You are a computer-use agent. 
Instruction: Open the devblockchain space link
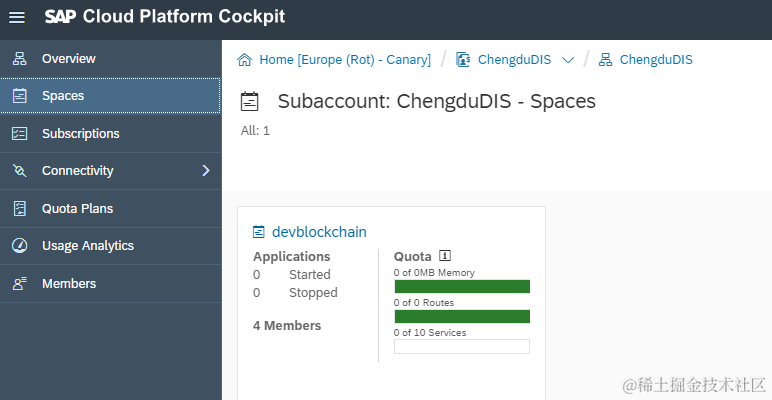tap(319, 232)
